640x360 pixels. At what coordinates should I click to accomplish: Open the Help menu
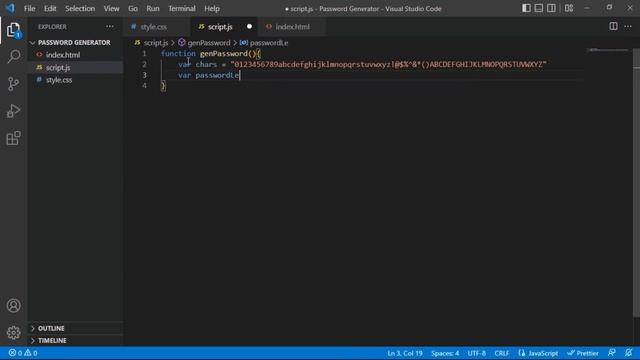pos(212,9)
